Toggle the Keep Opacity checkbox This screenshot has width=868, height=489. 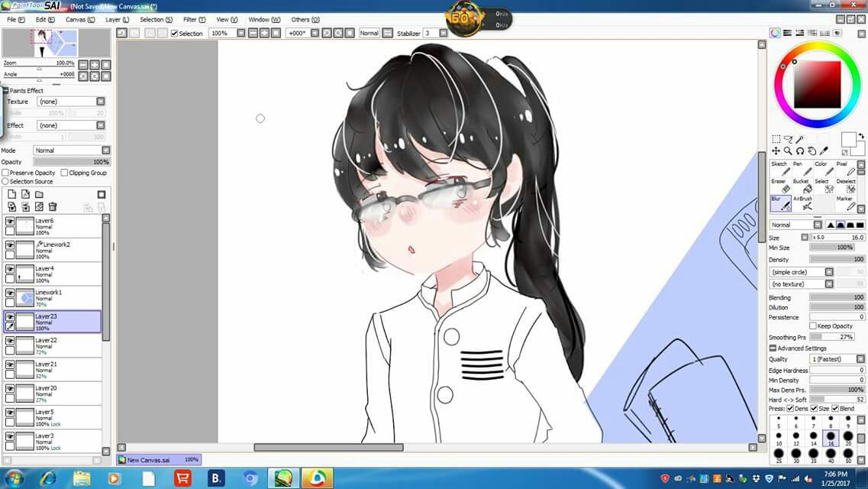click(x=813, y=326)
